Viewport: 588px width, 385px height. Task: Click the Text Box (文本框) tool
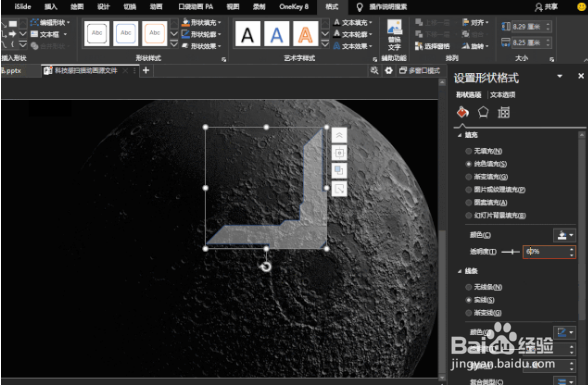tap(49, 34)
